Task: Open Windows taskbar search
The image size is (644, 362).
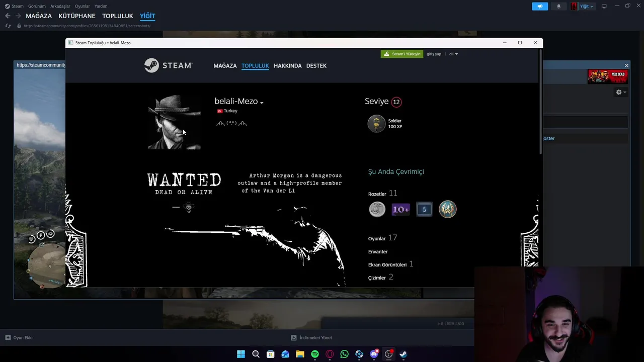Action: [256, 354]
